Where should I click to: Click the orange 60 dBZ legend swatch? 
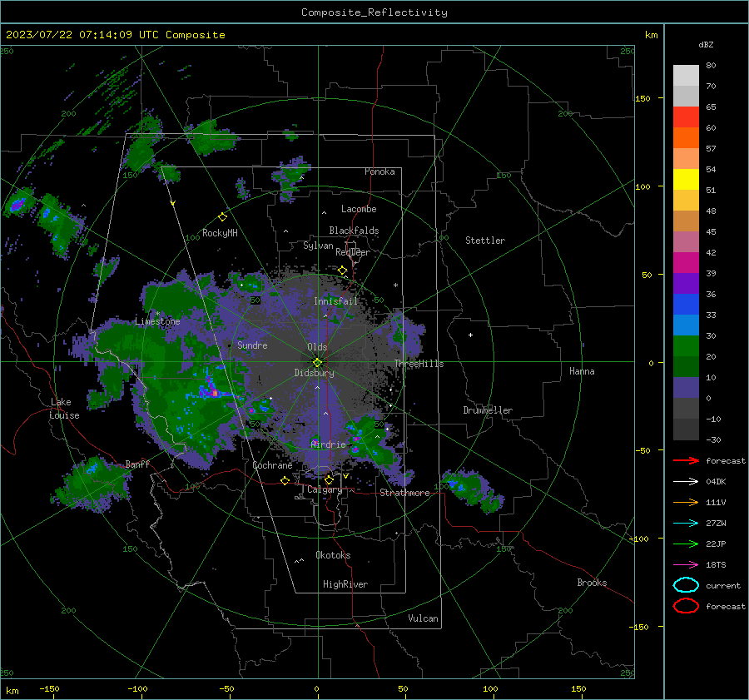686,137
